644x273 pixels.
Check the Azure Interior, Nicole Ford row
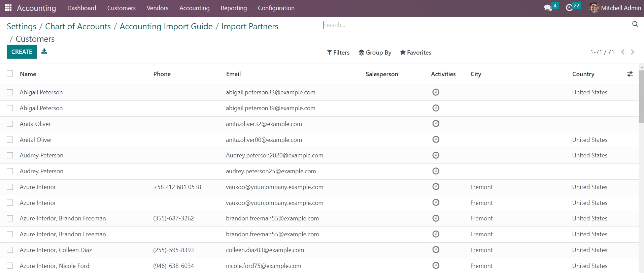point(10,266)
